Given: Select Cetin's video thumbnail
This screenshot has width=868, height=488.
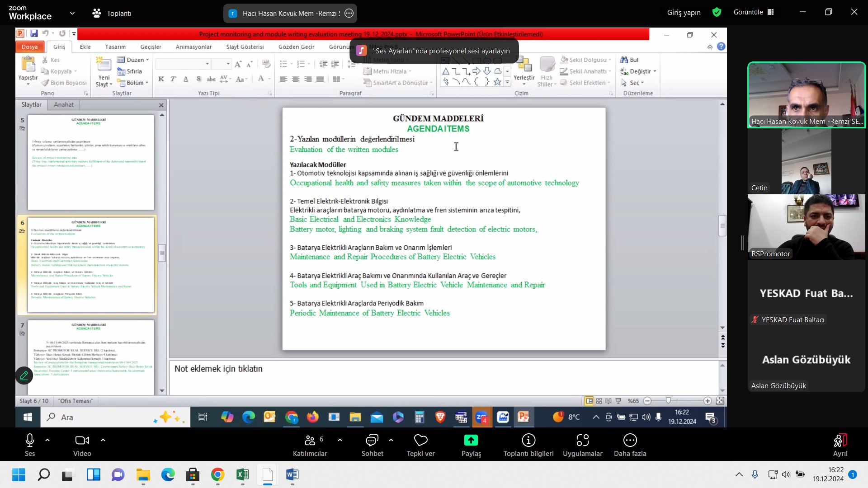Looking at the screenshot, I should 806,162.
